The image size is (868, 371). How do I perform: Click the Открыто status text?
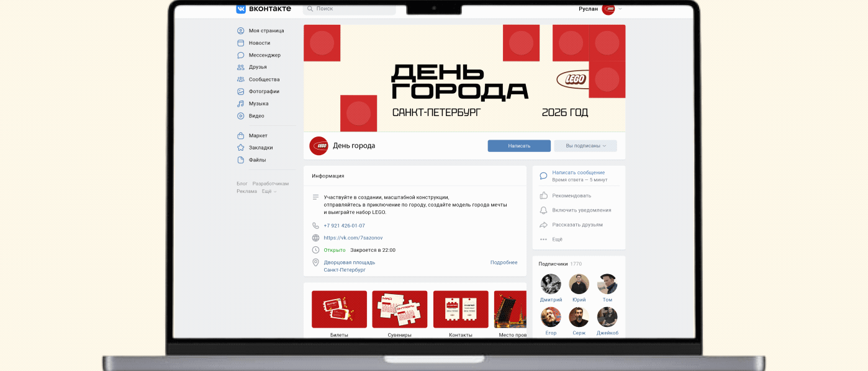point(335,250)
